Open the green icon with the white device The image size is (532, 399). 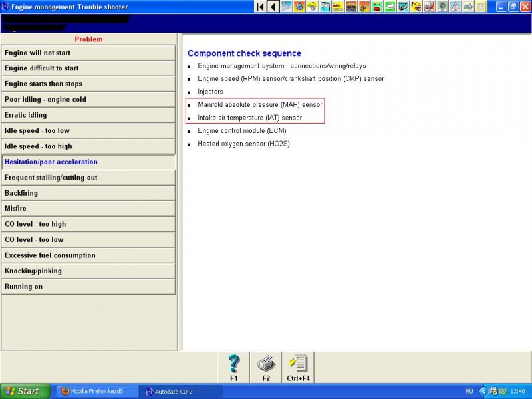click(x=390, y=7)
